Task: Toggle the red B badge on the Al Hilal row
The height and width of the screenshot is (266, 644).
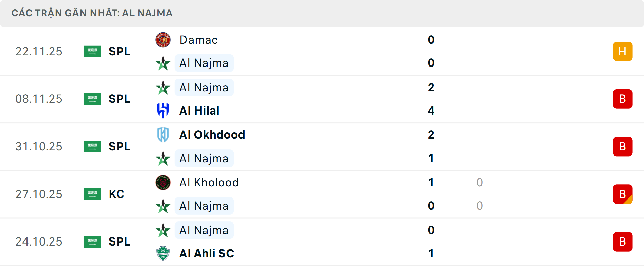Action: pos(623,99)
